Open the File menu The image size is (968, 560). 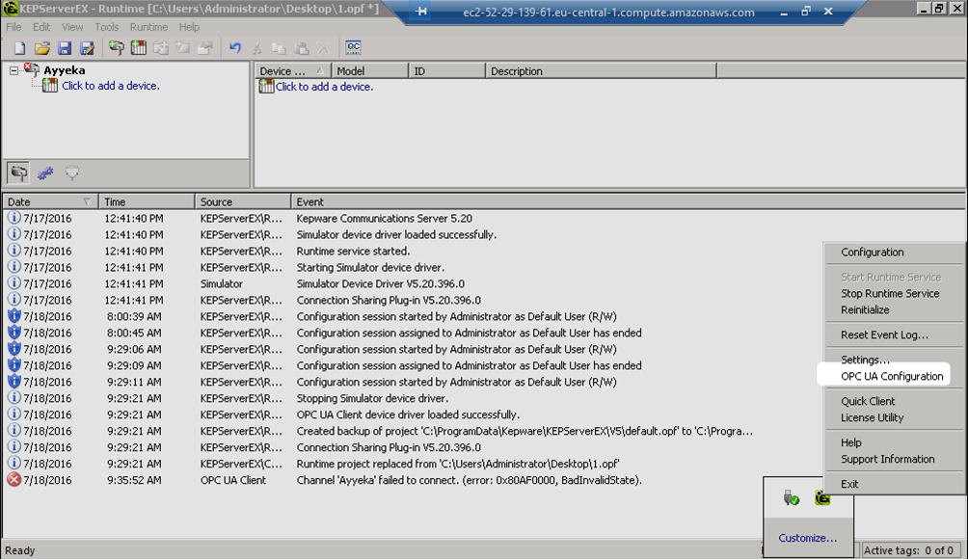(x=13, y=27)
